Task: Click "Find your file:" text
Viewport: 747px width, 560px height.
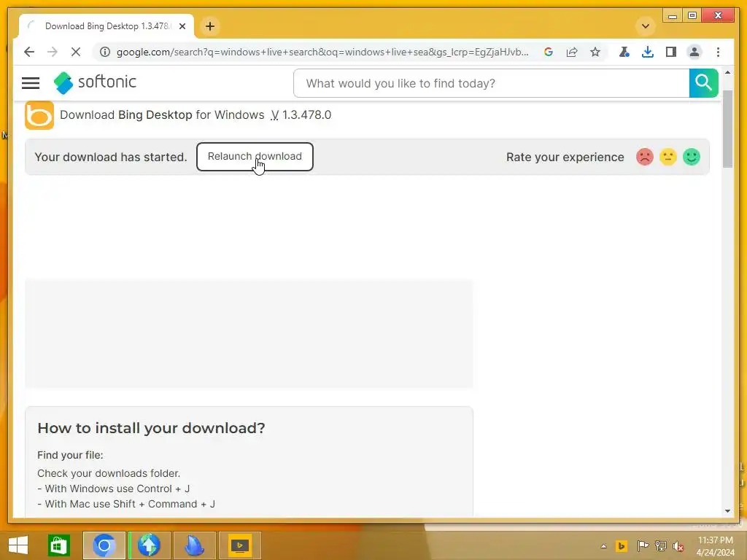Action: (70, 455)
